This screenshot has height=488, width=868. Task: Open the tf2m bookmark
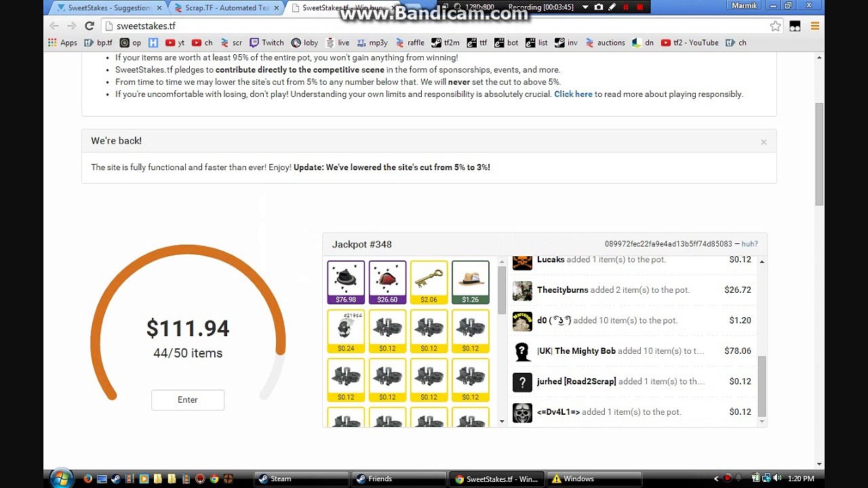click(x=446, y=43)
